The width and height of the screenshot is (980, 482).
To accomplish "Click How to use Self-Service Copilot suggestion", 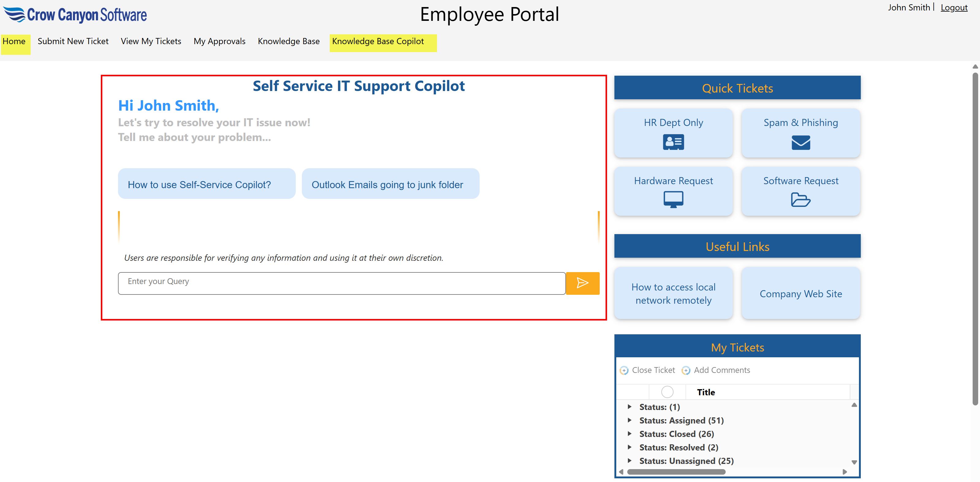I will point(207,184).
